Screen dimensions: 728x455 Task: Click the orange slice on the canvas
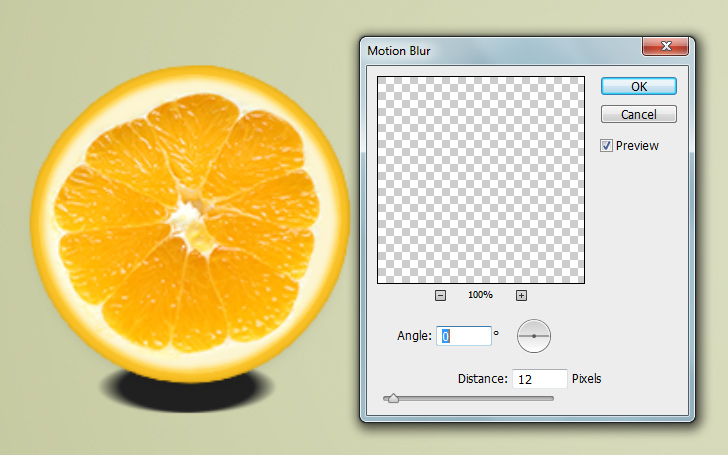(x=190, y=224)
